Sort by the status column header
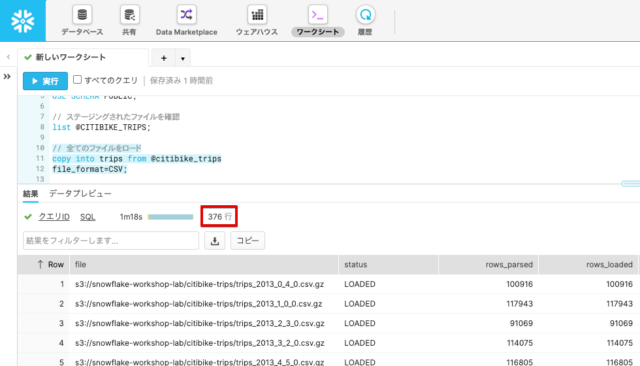 389,264
